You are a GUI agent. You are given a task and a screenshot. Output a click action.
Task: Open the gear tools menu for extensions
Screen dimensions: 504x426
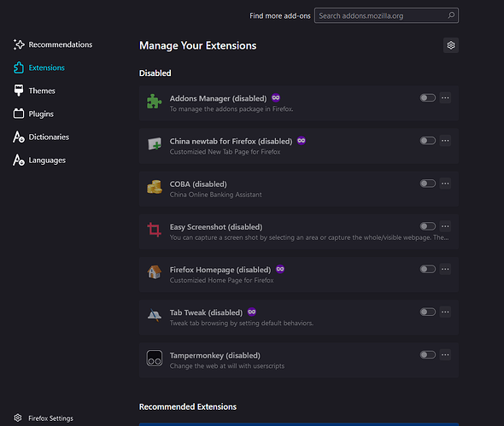click(x=451, y=45)
